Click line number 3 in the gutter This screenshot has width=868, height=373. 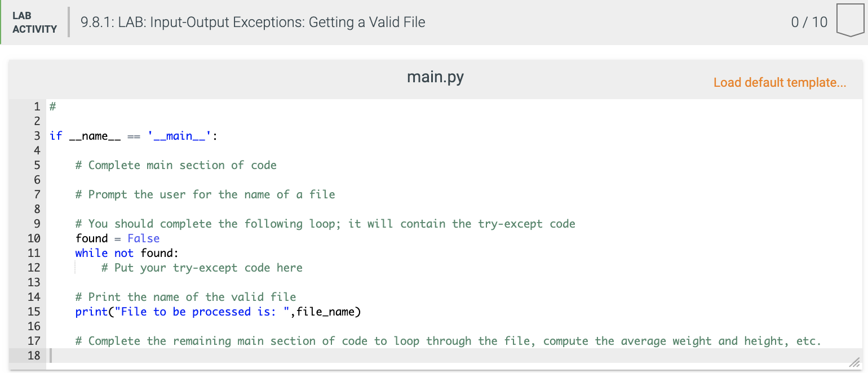37,136
